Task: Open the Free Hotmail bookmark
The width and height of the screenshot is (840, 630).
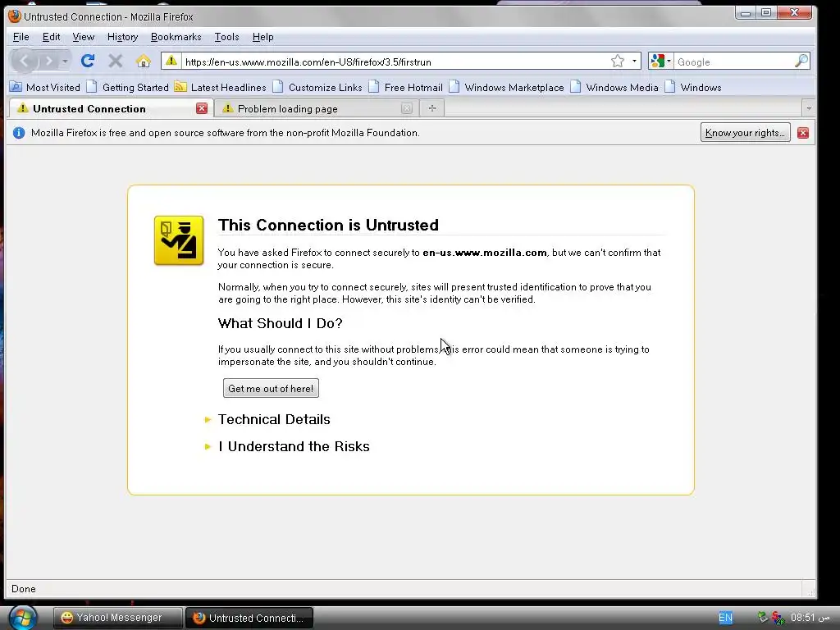Action: click(x=405, y=87)
